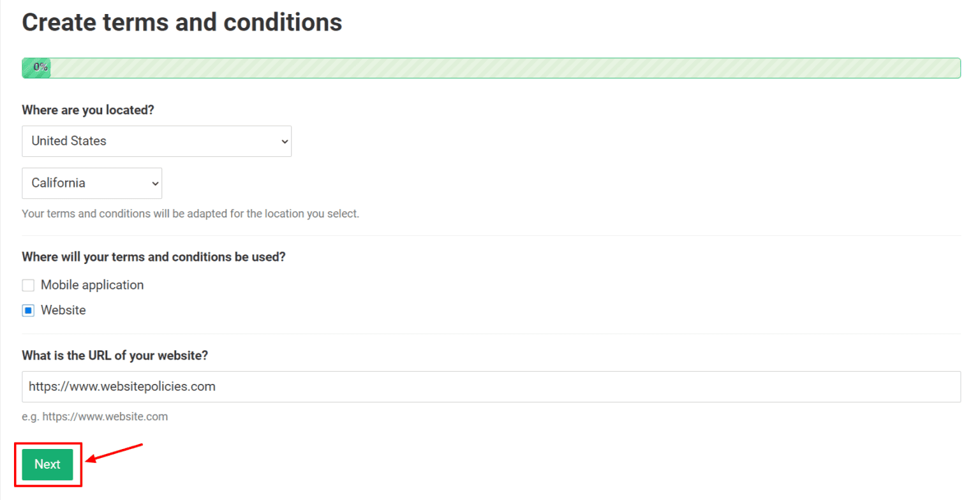Click the green progress indicator segment

pyautogui.click(x=36, y=68)
